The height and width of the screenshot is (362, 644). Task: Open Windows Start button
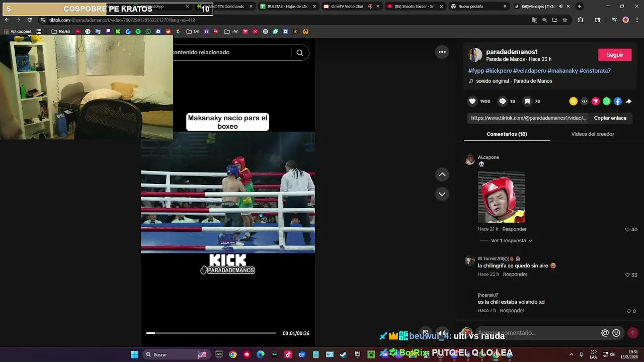(x=134, y=354)
